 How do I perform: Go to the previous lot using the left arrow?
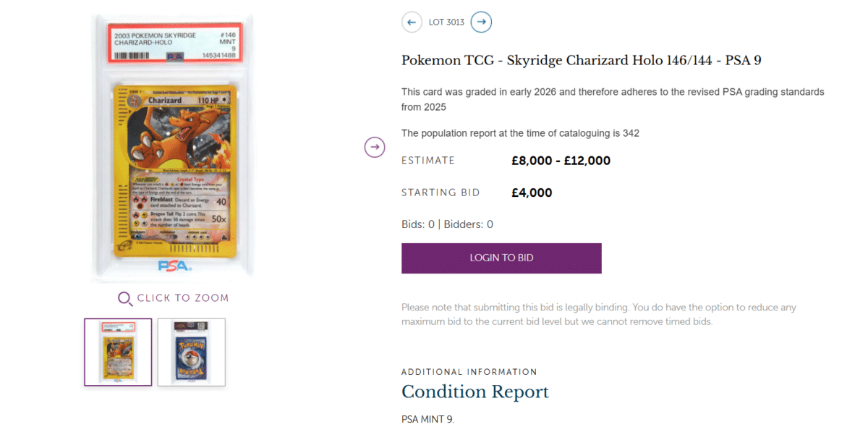412,22
